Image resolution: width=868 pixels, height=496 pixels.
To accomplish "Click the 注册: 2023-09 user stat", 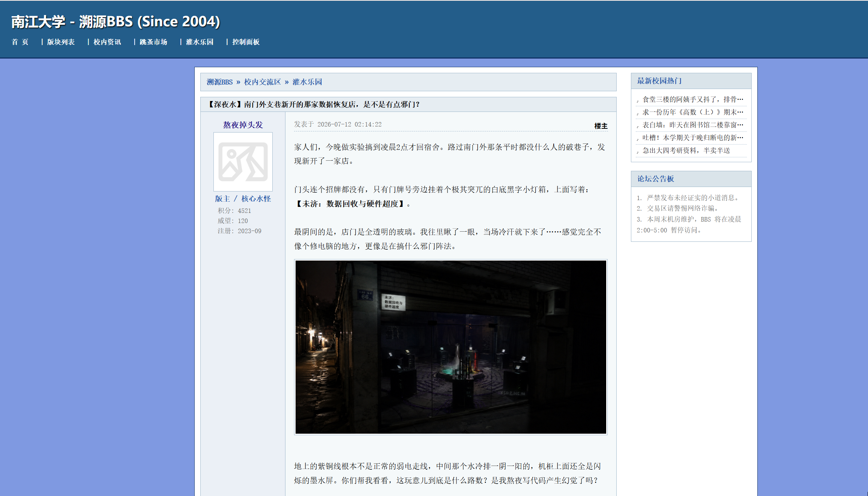I will [x=239, y=231].
